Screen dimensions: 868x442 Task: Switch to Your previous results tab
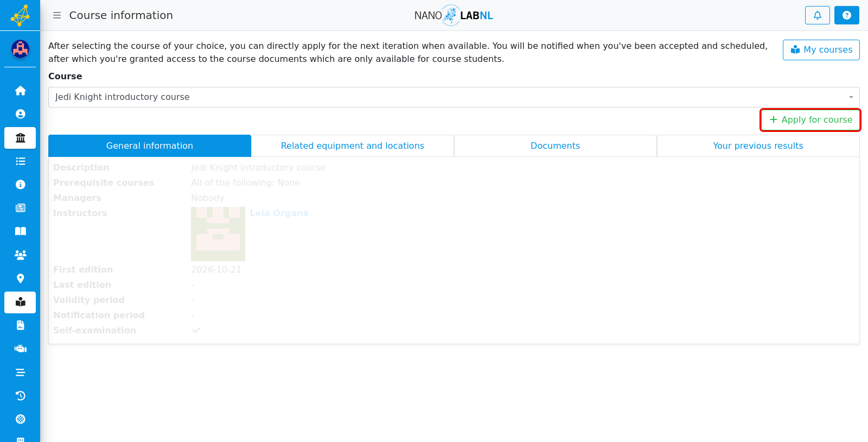758,146
